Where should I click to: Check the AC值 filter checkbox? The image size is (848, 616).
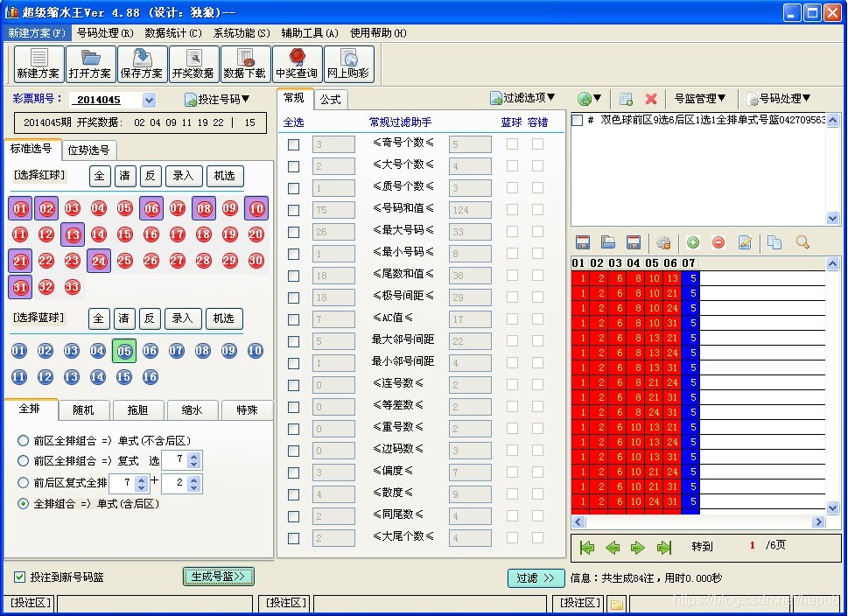click(x=294, y=319)
